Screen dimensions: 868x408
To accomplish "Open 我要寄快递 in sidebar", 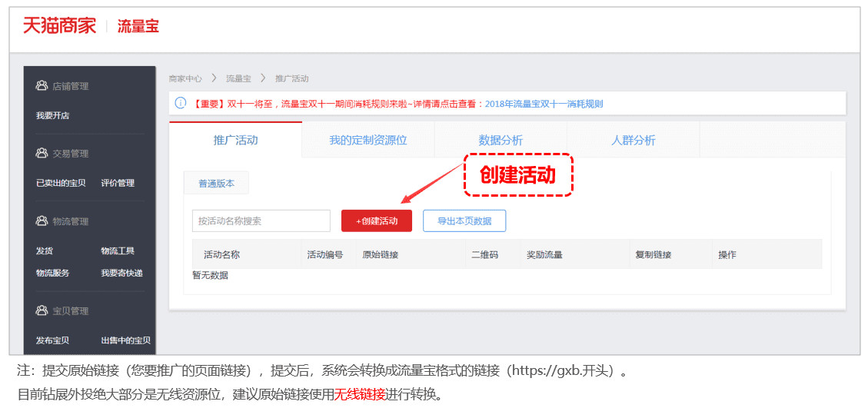I will tap(121, 273).
